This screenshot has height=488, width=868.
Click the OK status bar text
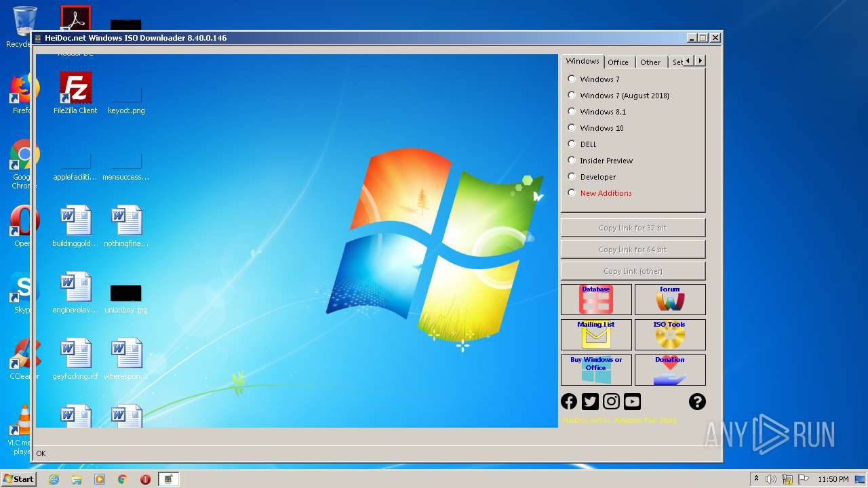click(41, 453)
